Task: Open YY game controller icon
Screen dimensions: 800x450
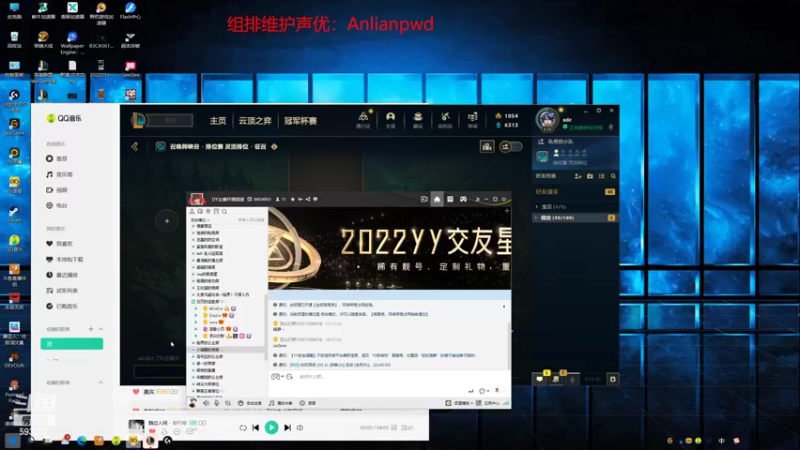Action: (463, 199)
